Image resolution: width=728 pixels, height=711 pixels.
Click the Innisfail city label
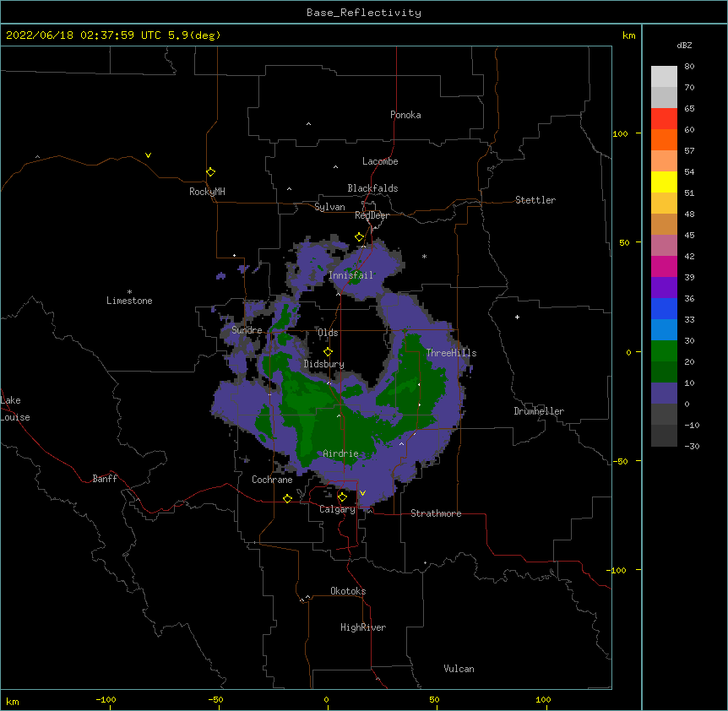point(350,275)
